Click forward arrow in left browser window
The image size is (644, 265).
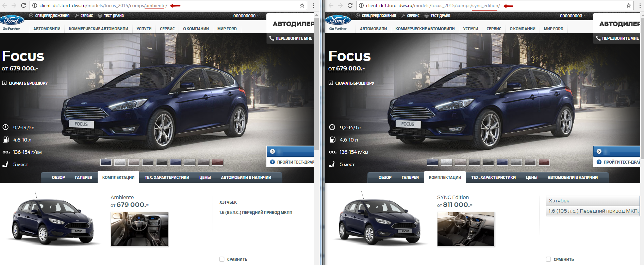coord(14,5)
